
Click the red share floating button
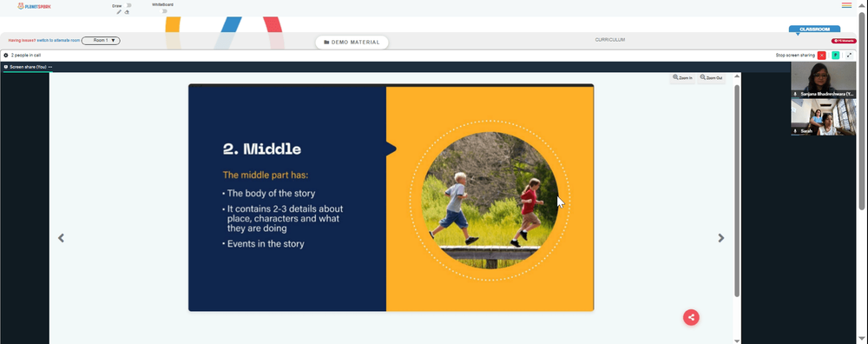click(691, 317)
